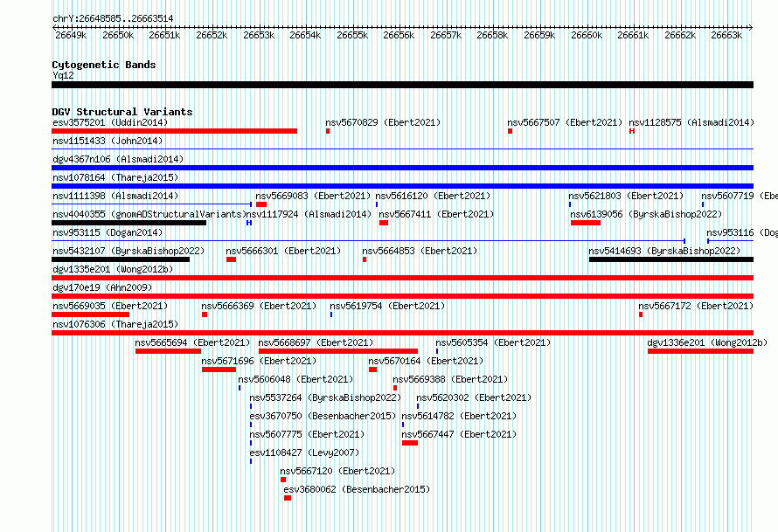The width and height of the screenshot is (778, 532).
Task: Click the long red bar under nsv5668697
Action: point(338,351)
